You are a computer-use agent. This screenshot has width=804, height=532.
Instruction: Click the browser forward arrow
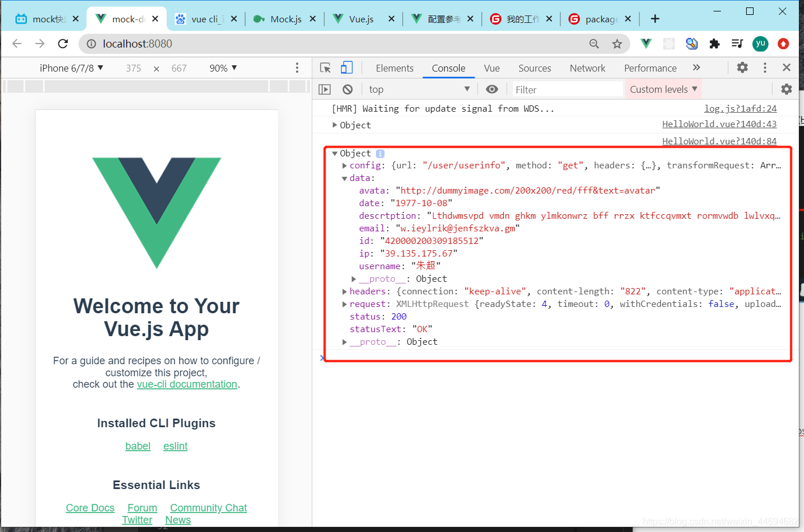click(x=40, y=44)
